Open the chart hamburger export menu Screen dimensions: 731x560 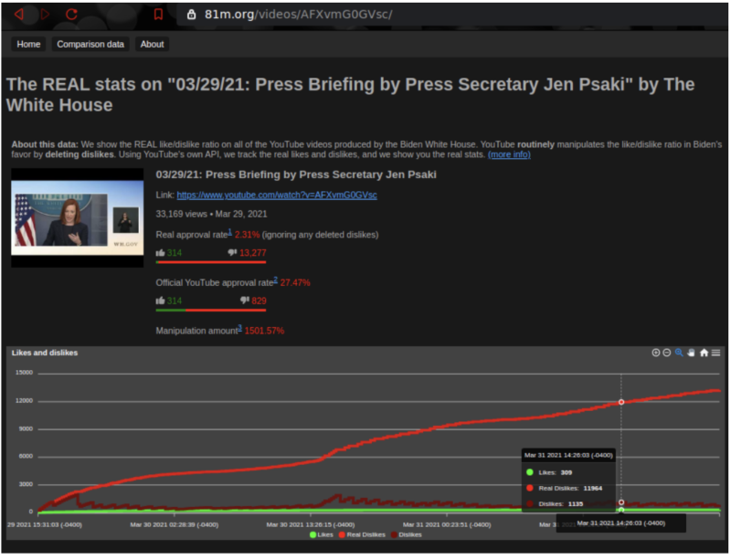[x=716, y=353]
